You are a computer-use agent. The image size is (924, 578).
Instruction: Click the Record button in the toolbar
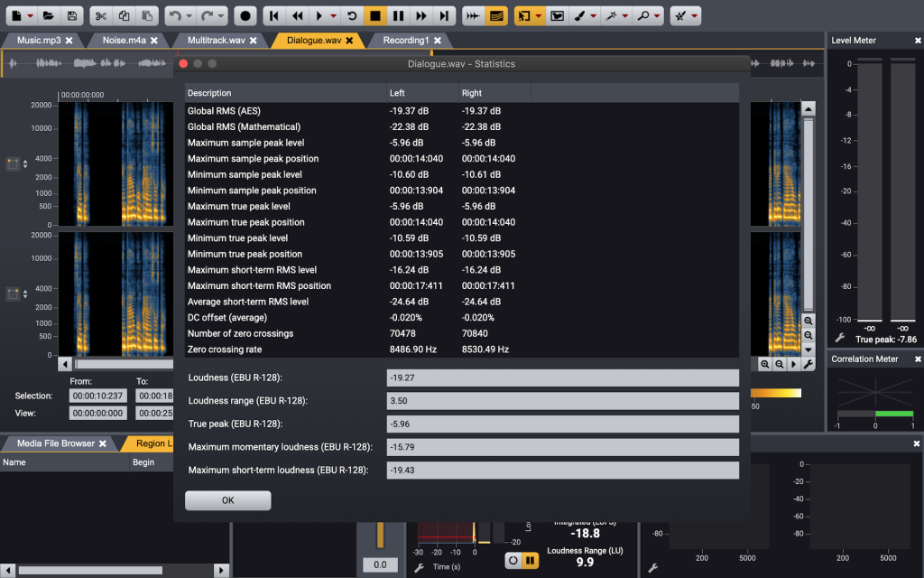click(x=245, y=15)
